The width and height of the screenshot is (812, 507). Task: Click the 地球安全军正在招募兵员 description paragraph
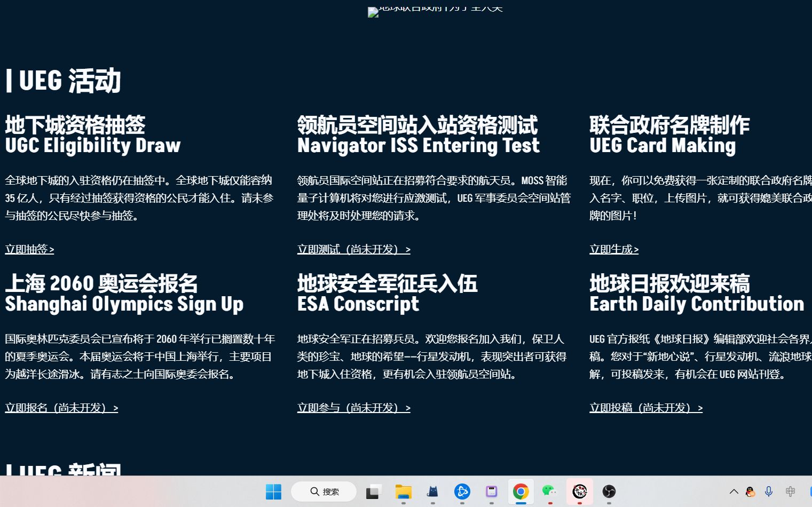(x=432, y=357)
